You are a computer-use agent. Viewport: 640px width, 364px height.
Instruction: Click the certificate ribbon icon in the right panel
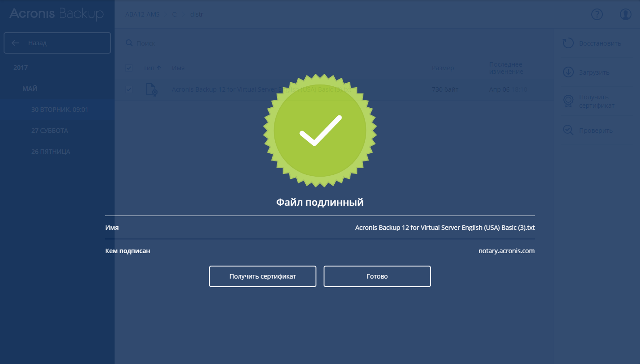(568, 101)
